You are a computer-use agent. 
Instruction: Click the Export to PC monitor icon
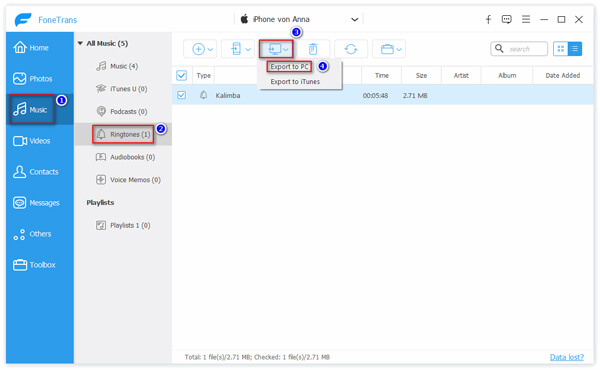pyautogui.click(x=274, y=49)
